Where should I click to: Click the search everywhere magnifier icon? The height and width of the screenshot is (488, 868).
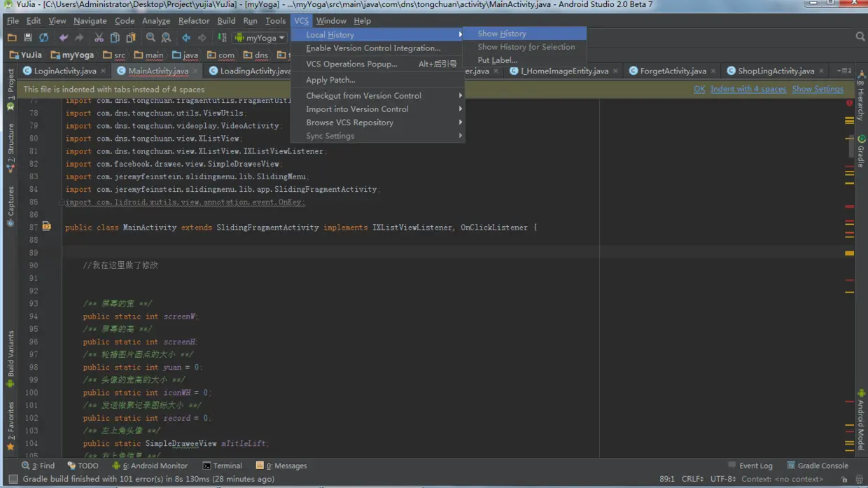click(860, 37)
